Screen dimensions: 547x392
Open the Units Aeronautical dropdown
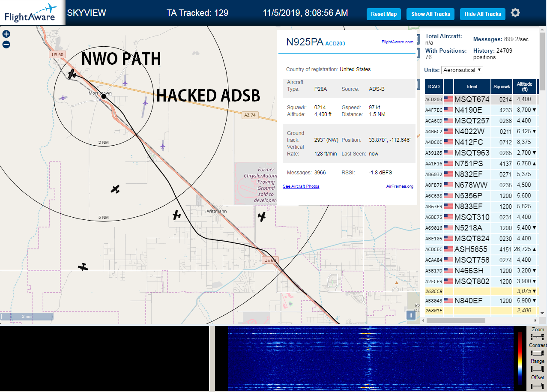pos(462,70)
